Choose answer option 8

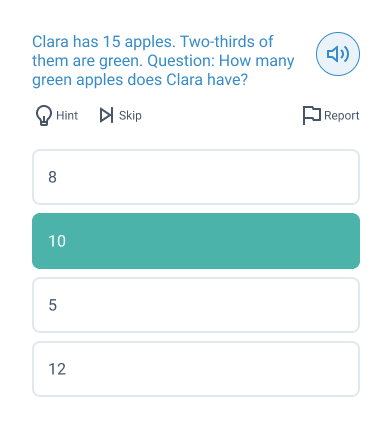pos(196,177)
